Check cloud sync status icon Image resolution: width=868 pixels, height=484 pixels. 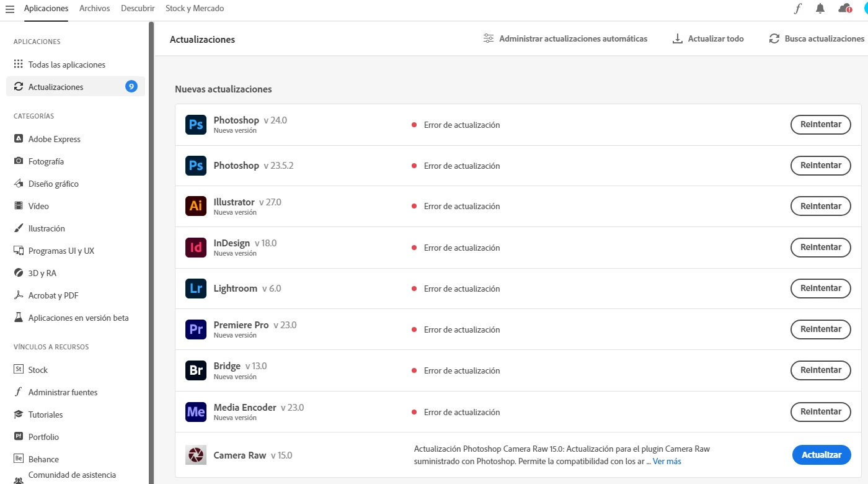[x=845, y=9]
